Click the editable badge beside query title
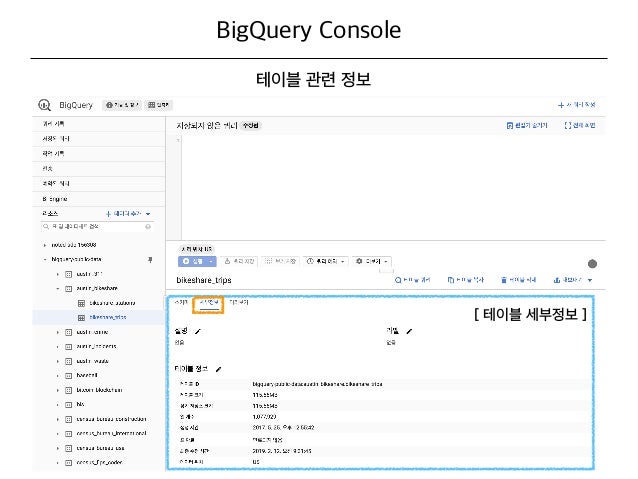 (250, 125)
